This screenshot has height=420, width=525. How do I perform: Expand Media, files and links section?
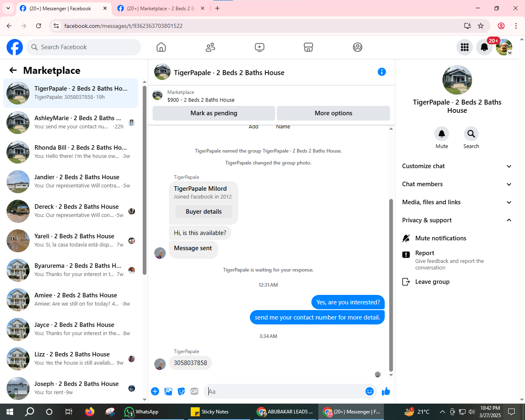pyautogui.click(x=457, y=202)
